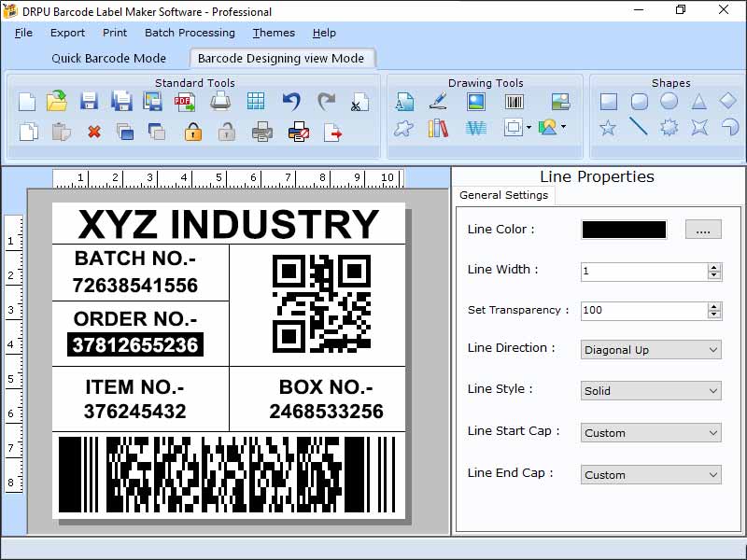Select the Diamond shape
This screenshot has width=747, height=560.
tap(728, 101)
